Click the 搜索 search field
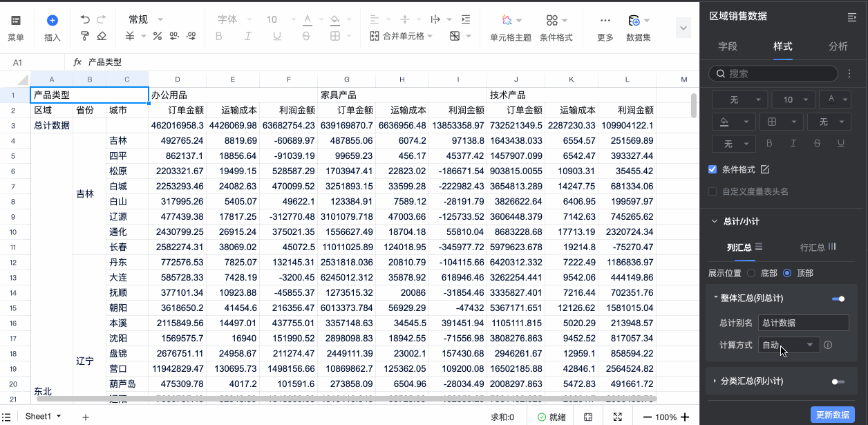Screen dimensions: 868x425 tap(774, 73)
